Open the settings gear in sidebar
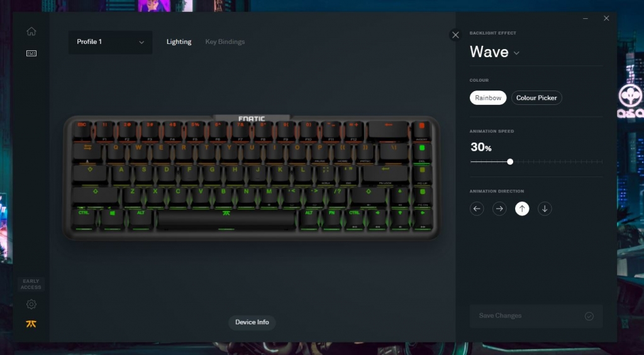 (31, 304)
